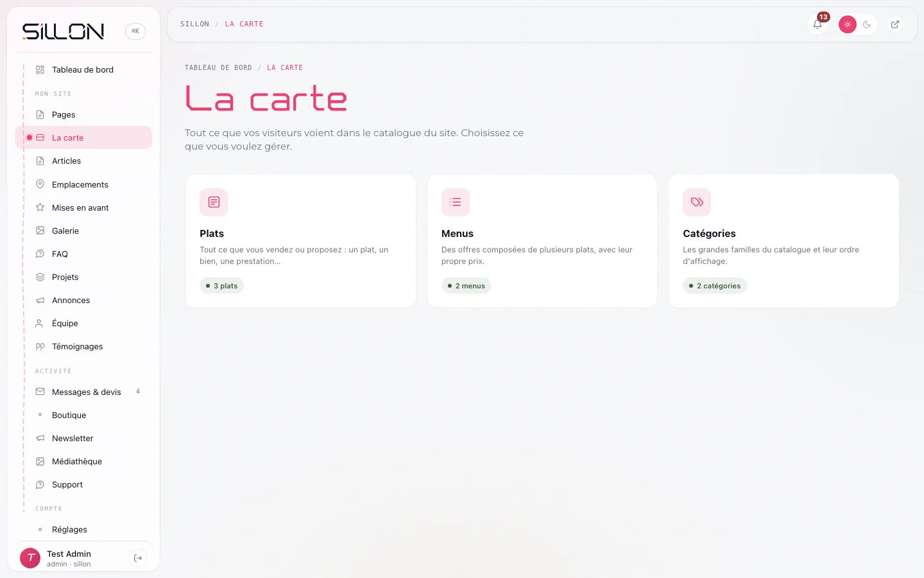Open Articles in the sidebar
The width and height of the screenshot is (924, 578).
83,161
